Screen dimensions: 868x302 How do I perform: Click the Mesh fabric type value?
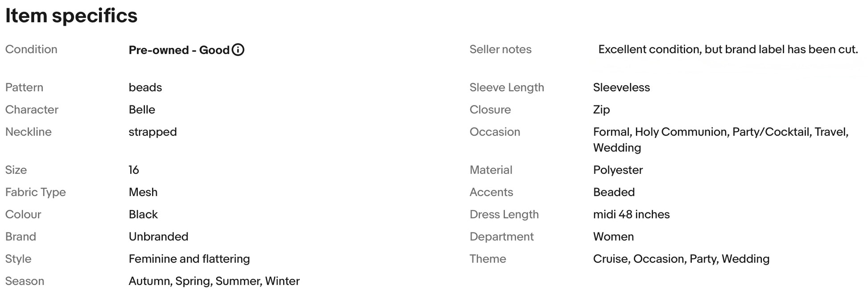point(143,193)
